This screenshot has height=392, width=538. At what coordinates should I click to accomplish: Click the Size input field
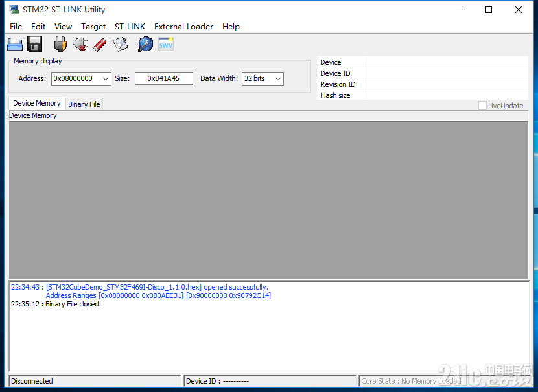tap(163, 78)
